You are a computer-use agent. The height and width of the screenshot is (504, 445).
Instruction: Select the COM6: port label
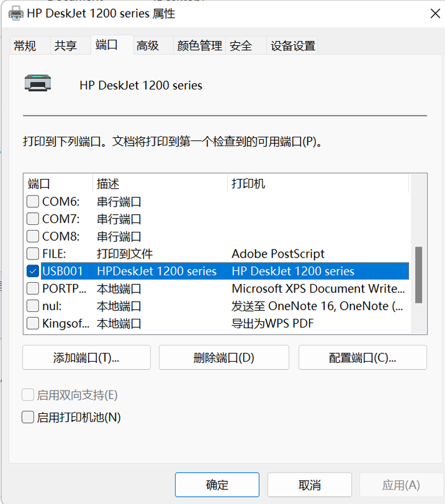point(61,202)
